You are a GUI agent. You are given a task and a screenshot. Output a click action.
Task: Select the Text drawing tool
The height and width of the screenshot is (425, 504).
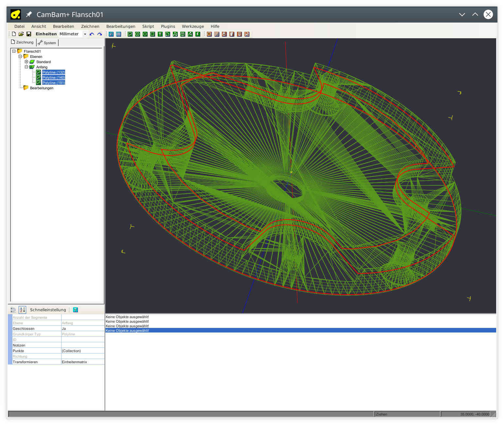pos(160,34)
